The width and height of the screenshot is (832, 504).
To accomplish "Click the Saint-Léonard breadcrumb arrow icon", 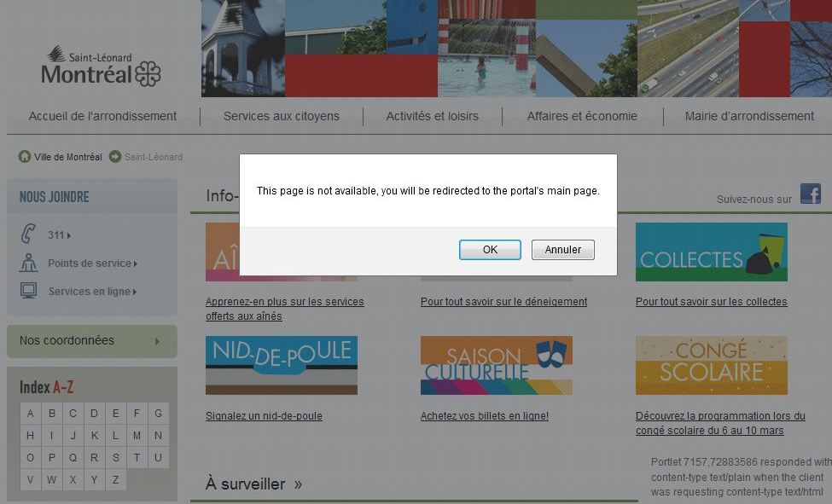I will (x=115, y=157).
